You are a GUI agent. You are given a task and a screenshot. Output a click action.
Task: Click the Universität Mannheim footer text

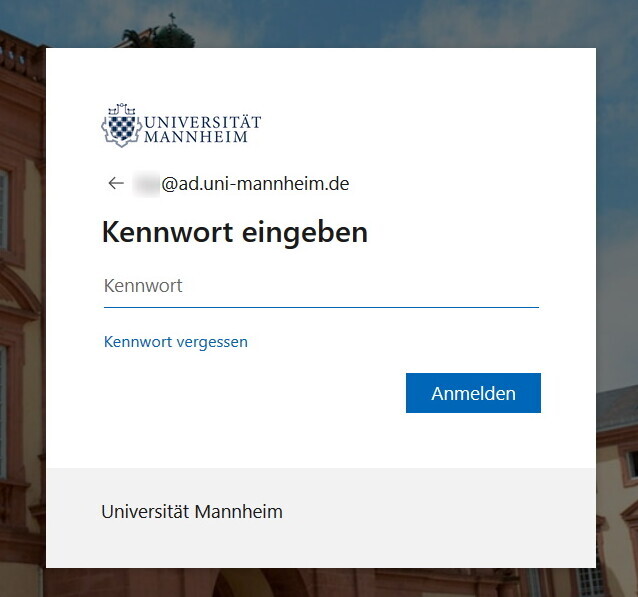192,512
